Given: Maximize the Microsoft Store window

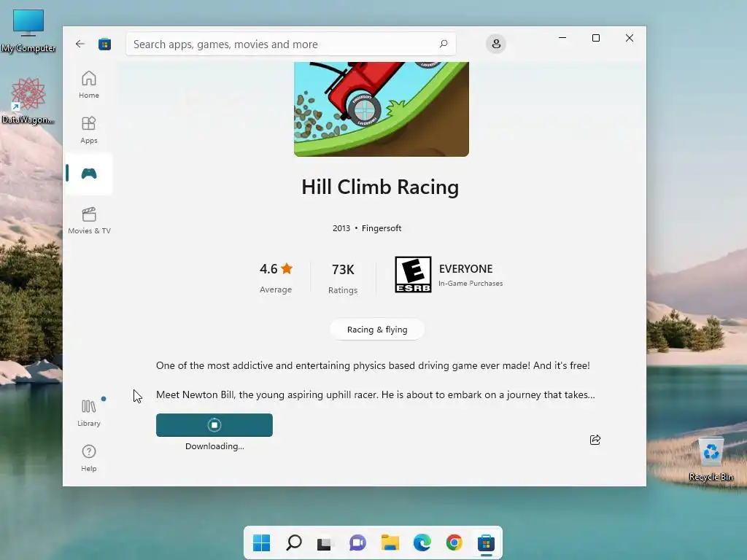Looking at the screenshot, I should coord(596,38).
